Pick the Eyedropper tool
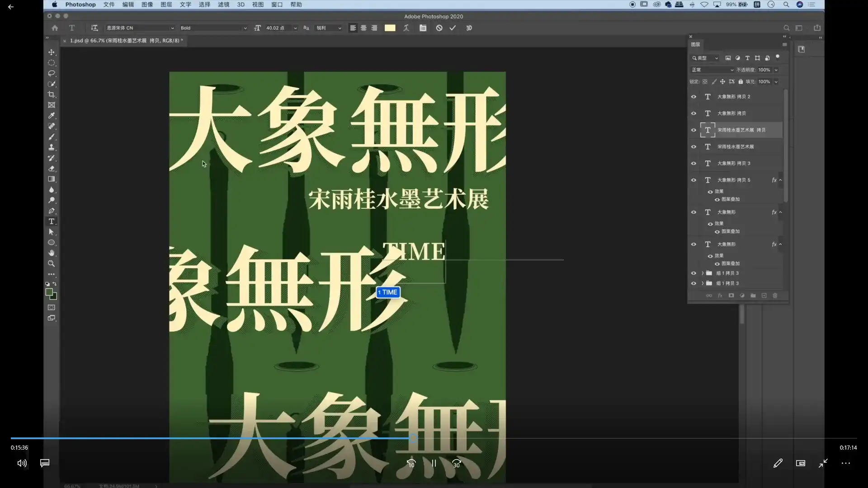Viewport: 868px width, 488px height. tap(52, 116)
